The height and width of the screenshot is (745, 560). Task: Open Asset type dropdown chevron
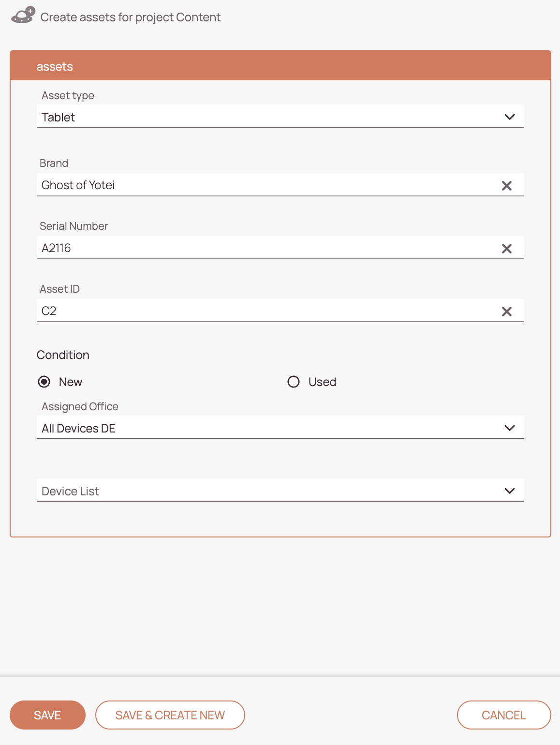(510, 117)
